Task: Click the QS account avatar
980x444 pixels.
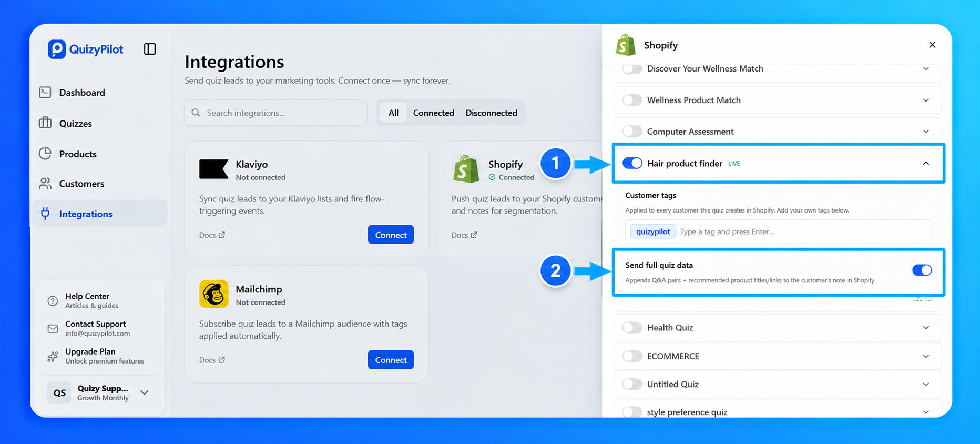Action: pos(59,393)
